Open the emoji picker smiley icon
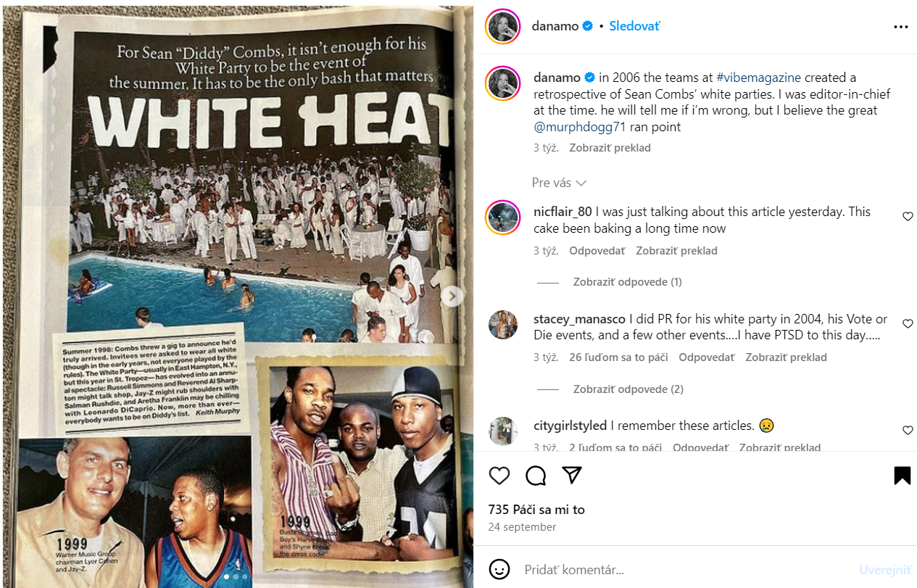917x588 pixels. (499, 569)
